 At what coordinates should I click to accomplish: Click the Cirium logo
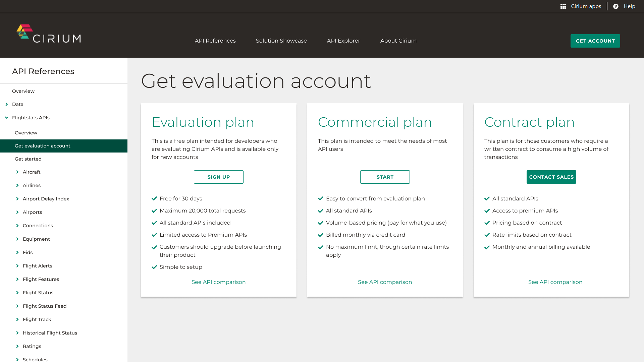49,34
